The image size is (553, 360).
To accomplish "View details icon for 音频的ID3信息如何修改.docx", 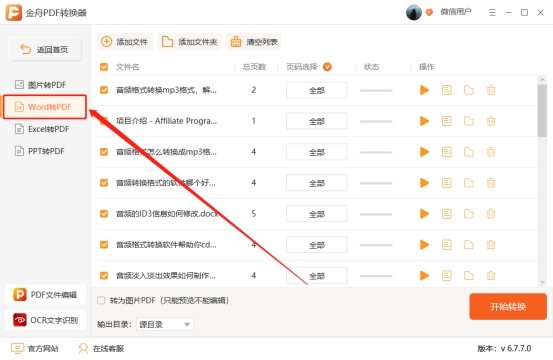I will coord(446,214).
